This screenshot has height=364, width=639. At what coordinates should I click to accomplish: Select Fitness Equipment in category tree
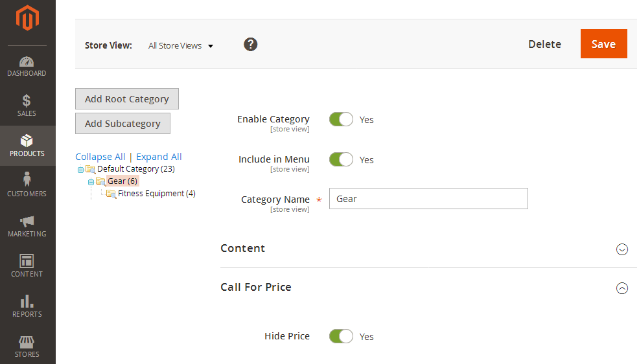click(156, 194)
